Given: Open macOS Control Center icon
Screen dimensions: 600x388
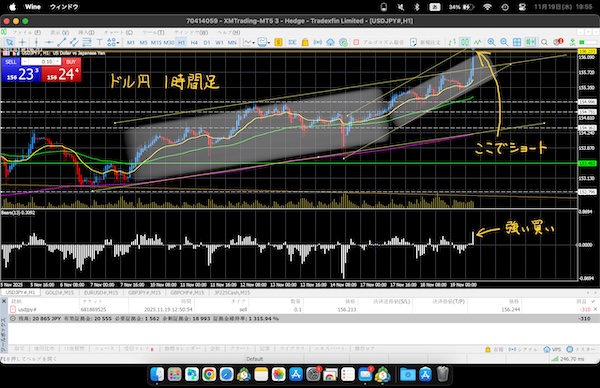Looking at the screenshot, I should (x=522, y=7).
